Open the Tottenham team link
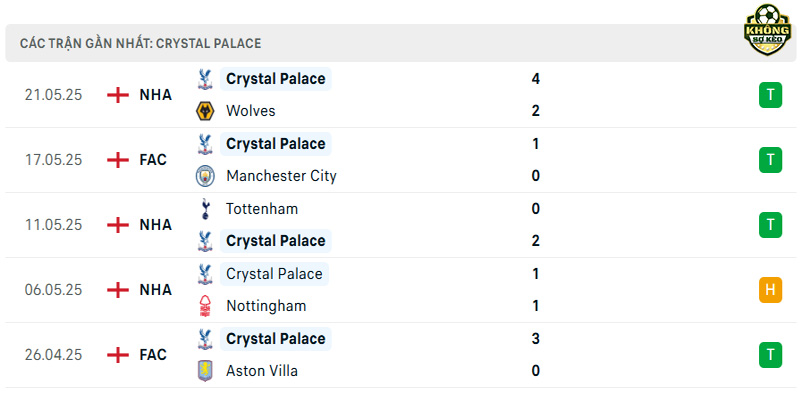The width and height of the screenshot is (800, 400). (x=262, y=209)
